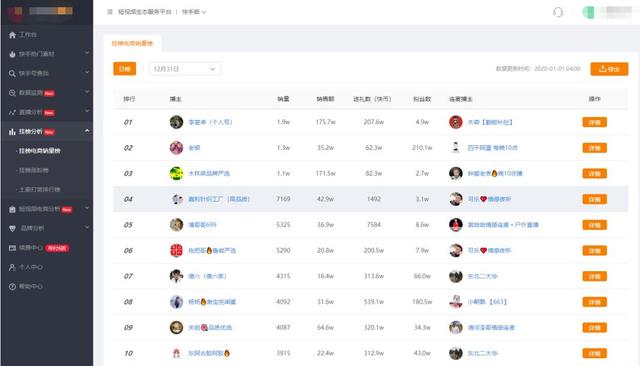640x366 pixels.
Task: Open rank 02 blogger name link
Action: [194, 148]
